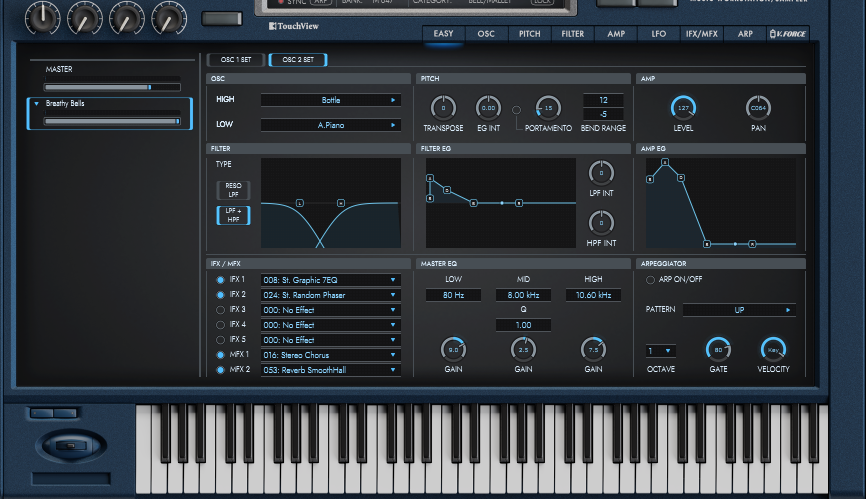Adjust the Breathy Bells level slider
This screenshot has width=866, height=499.
[x=112, y=121]
